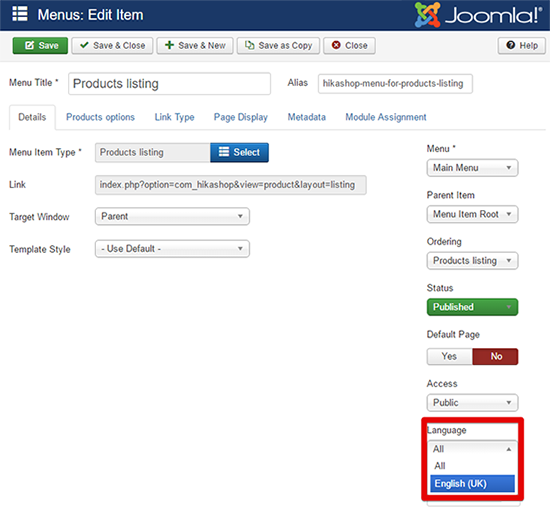Choose All in the Language list

pos(472,466)
